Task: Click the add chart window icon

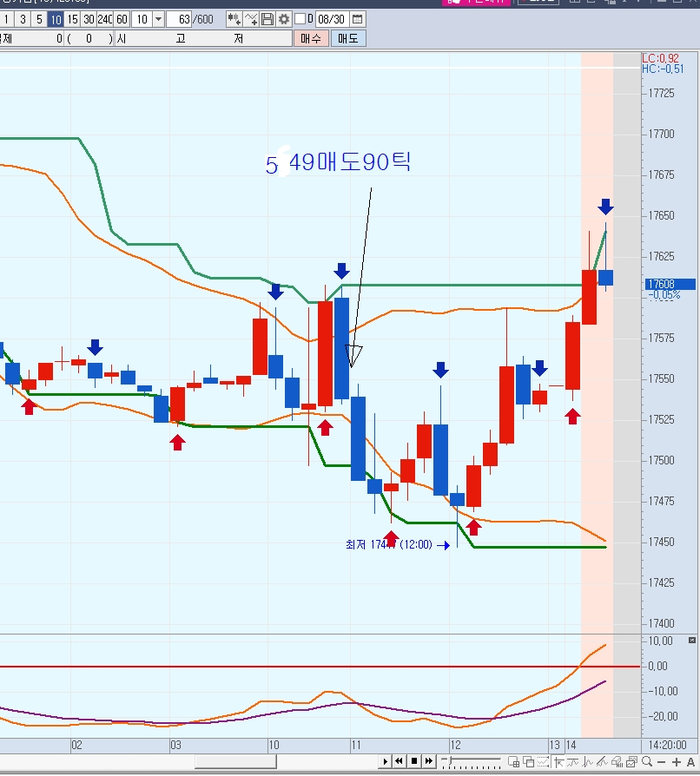Action: click(x=514, y=762)
